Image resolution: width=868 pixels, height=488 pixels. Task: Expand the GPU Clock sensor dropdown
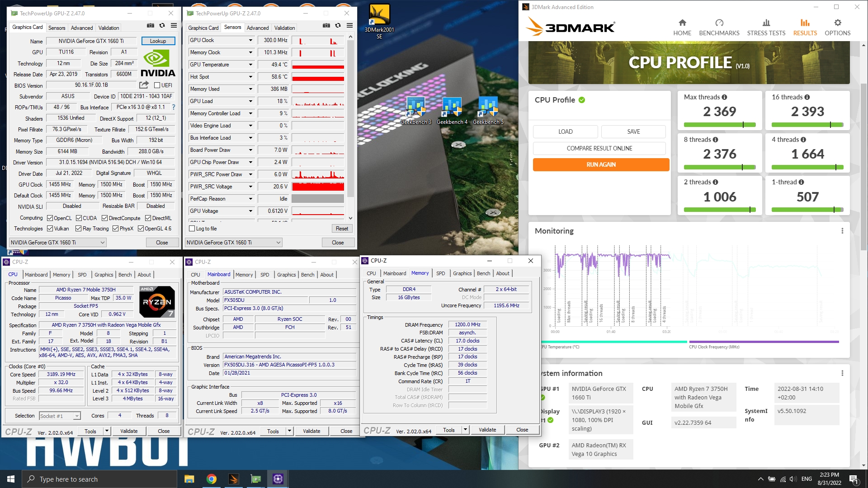coord(250,40)
